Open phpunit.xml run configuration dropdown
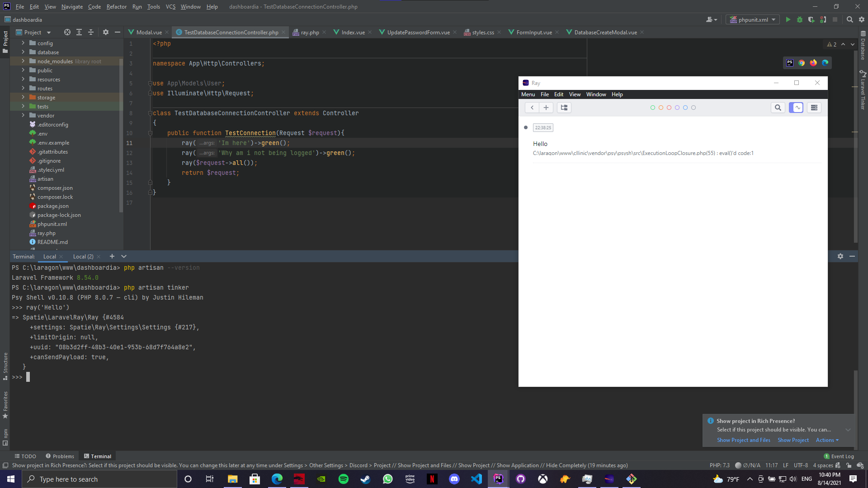 click(x=753, y=19)
